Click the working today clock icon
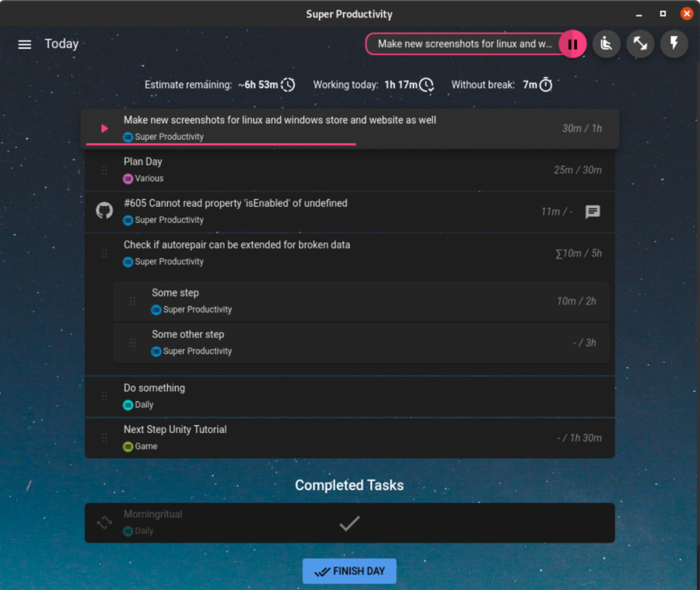 (427, 84)
